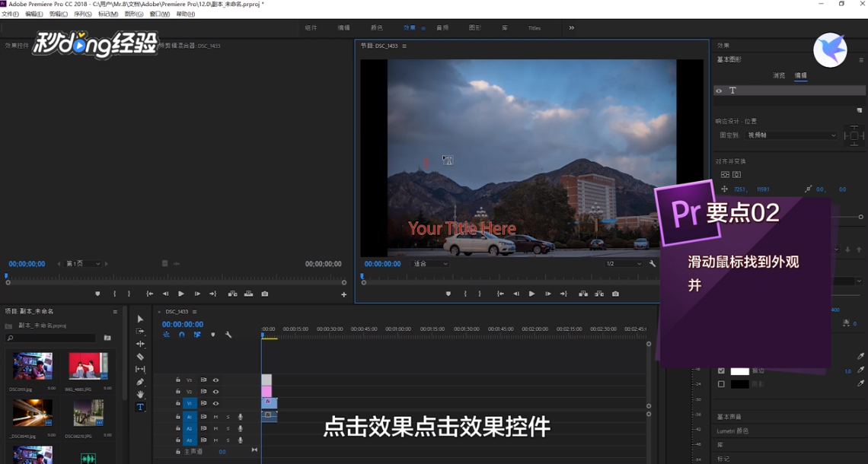Viewport: 868px width, 464px height.
Task: Select the Selection arrow tool
Action: (140, 319)
